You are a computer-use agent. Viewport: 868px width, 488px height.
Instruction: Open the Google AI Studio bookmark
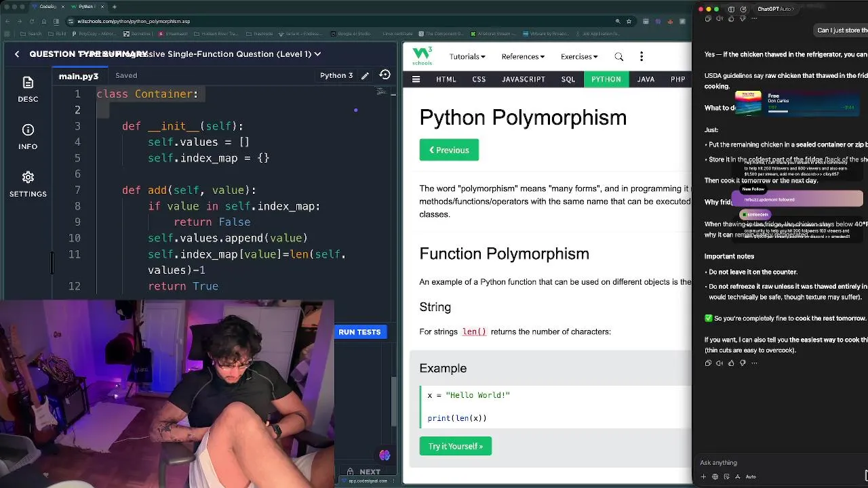point(350,33)
